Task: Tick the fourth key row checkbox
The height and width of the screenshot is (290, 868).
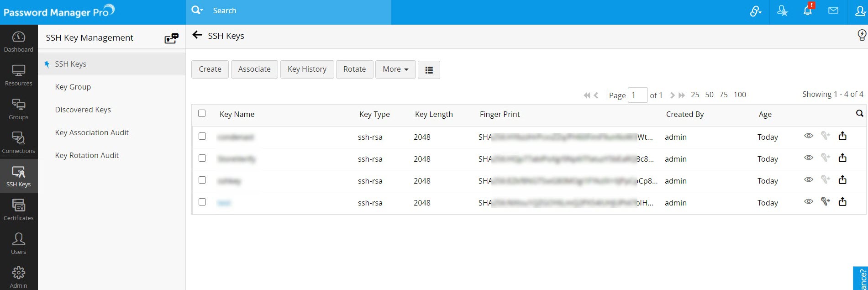Action: click(202, 202)
